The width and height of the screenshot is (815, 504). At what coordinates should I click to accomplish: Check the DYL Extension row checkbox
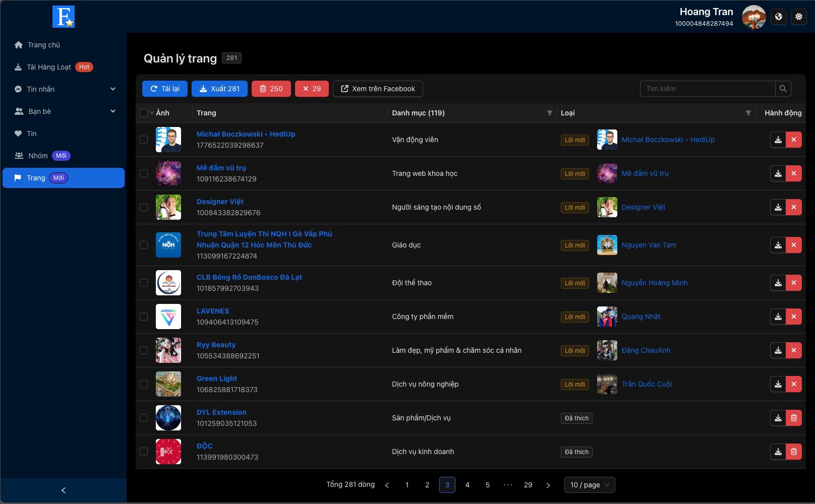point(144,418)
